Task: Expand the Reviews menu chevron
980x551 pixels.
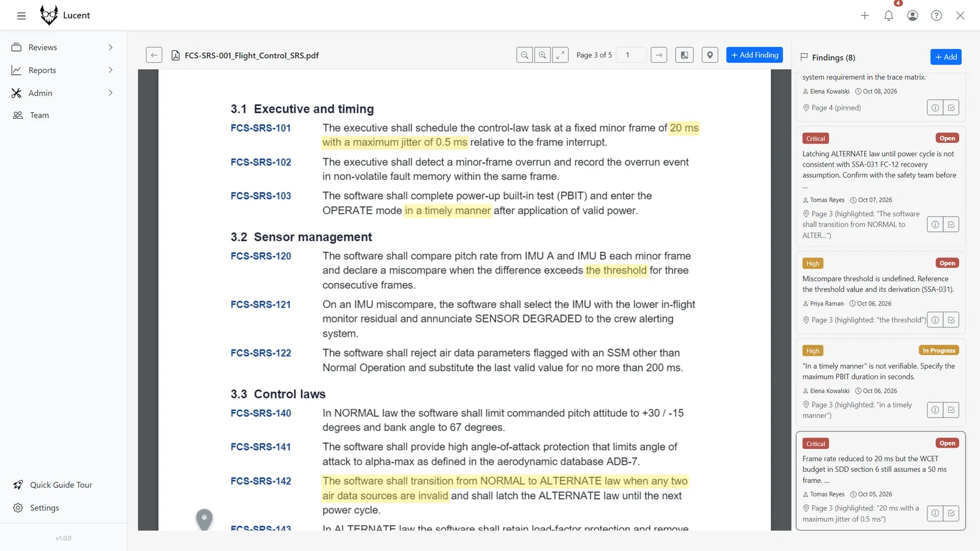Action: click(111, 47)
